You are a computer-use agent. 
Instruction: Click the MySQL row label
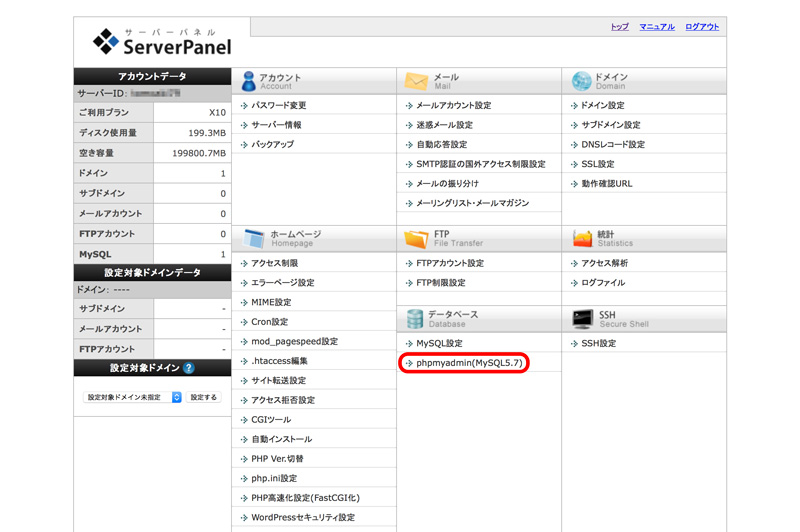click(x=95, y=254)
